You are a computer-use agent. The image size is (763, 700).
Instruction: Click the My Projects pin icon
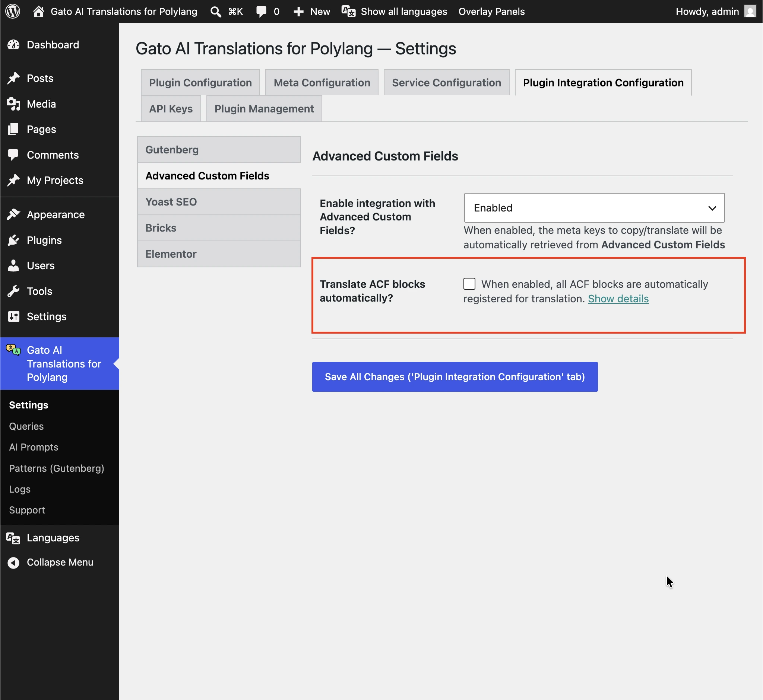point(14,180)
